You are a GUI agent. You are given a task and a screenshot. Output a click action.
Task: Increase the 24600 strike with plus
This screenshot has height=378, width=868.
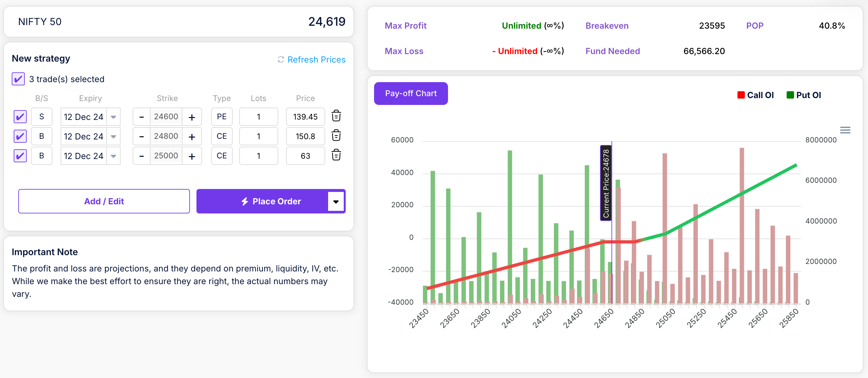tap(192, 117)
